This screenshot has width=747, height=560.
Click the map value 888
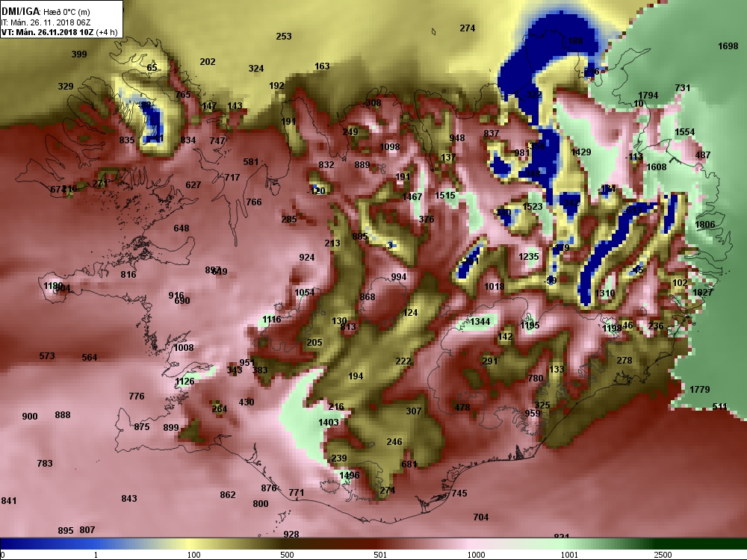63,415
